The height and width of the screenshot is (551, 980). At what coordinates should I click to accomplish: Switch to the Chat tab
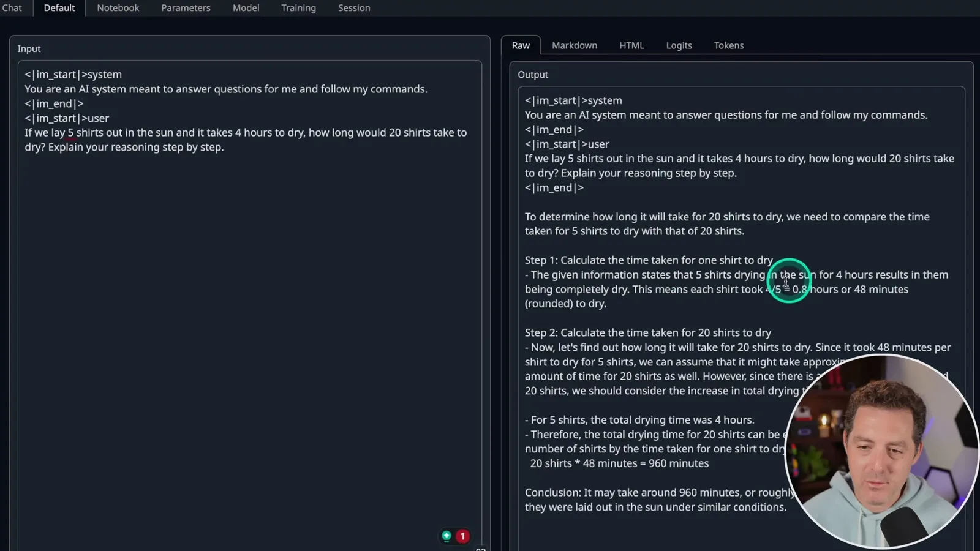click(x=12, y=8)
